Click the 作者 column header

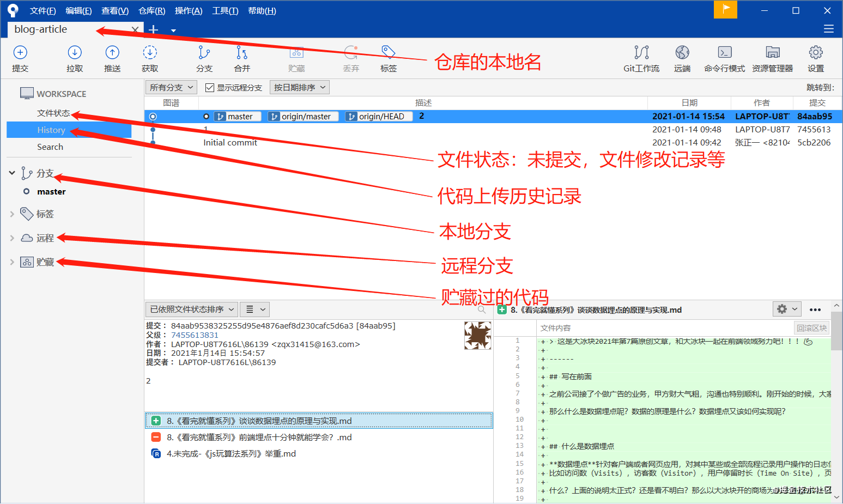tap(762, 102)
